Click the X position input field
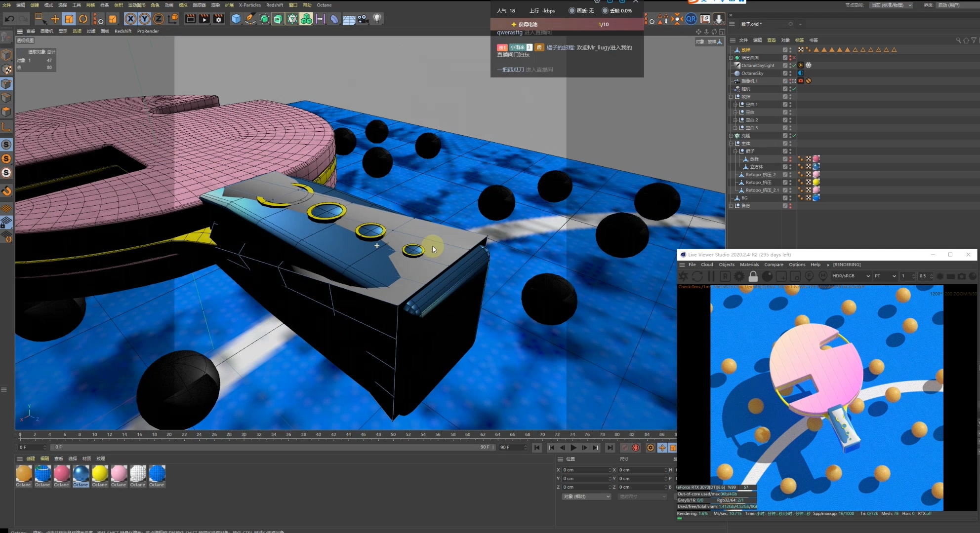 [x=586, y=470]
